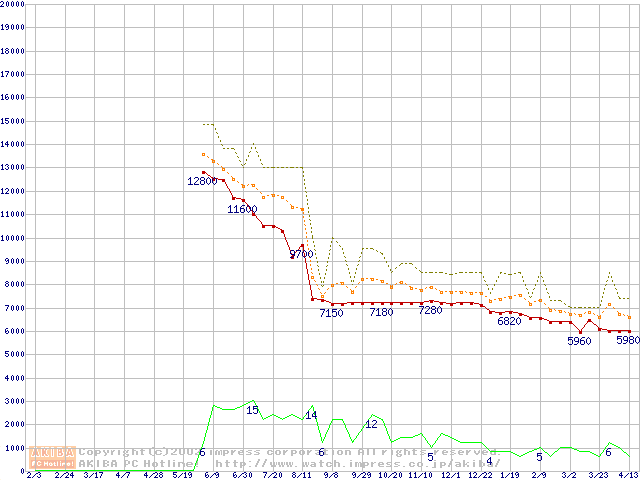Image resolution: width=640 pixels, height=480 pixels.
Task: Click the 4/13 date on x-axis
Action: point(627,475)
